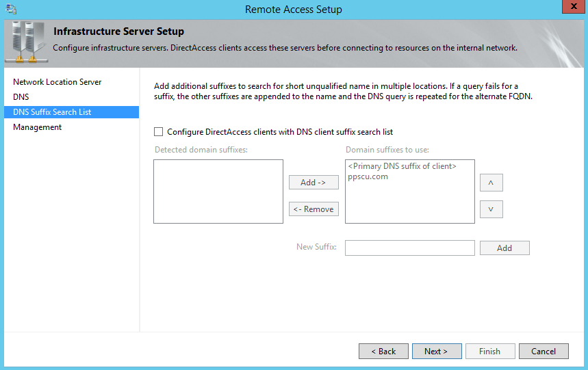Viewport: 588px width, 370px height.
Task: Click the Detected domain suffixes list box
Action: tap(218, 191)
